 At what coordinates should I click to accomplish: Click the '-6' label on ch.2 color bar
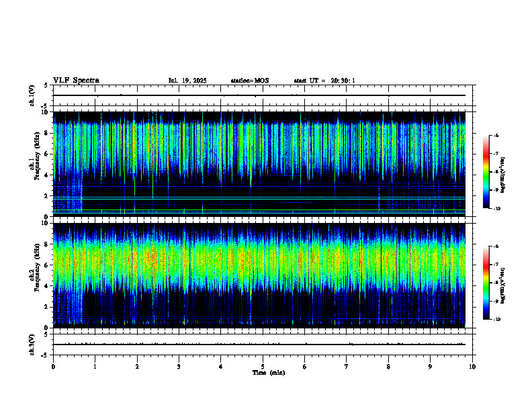coord(496,246)
